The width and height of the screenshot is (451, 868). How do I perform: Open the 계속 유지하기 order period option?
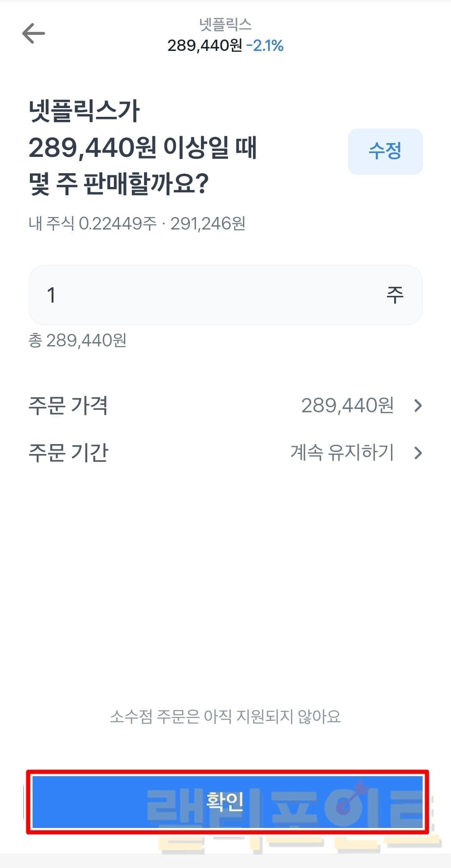tap(342, 453)
